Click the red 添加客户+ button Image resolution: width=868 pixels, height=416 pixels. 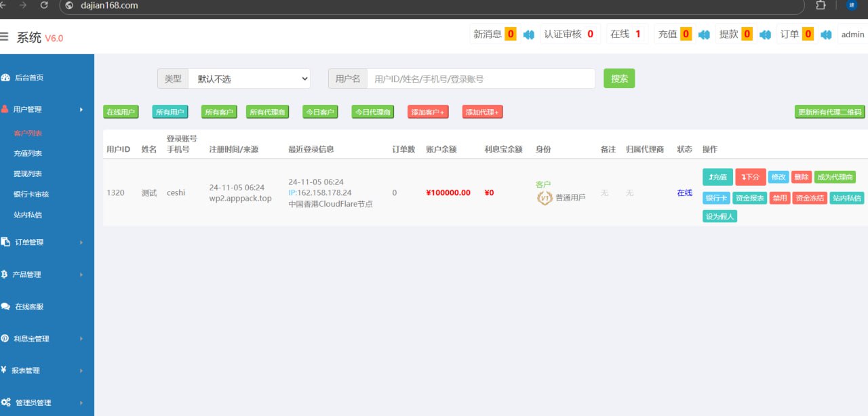428,112
